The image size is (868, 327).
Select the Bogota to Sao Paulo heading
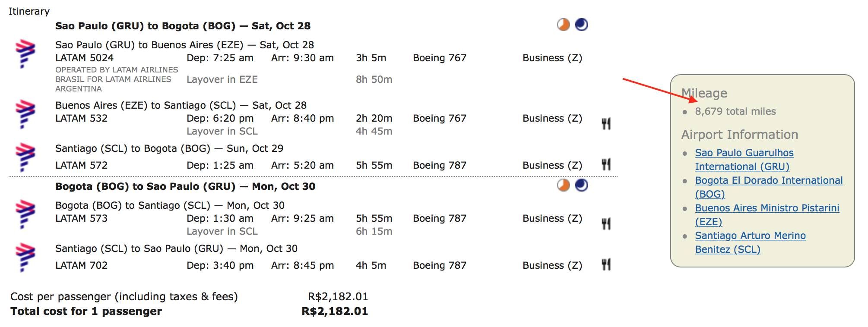tap(185, 186)
